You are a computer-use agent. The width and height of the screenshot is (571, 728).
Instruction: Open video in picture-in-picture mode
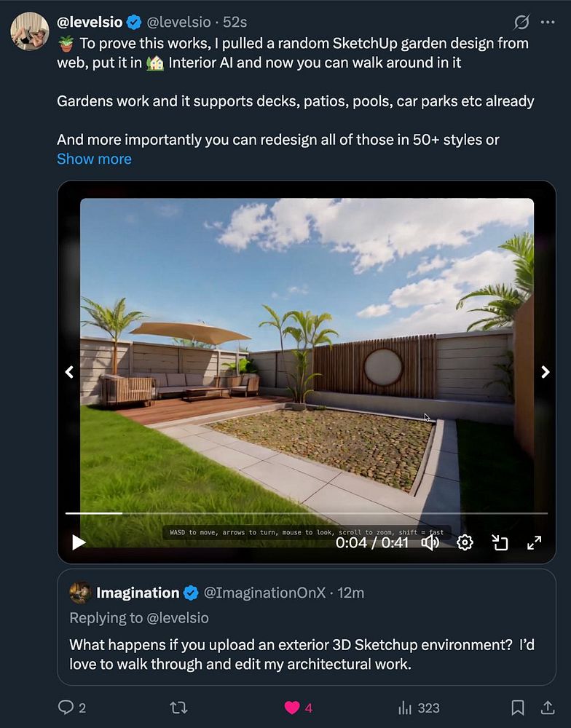click(500, 542)
